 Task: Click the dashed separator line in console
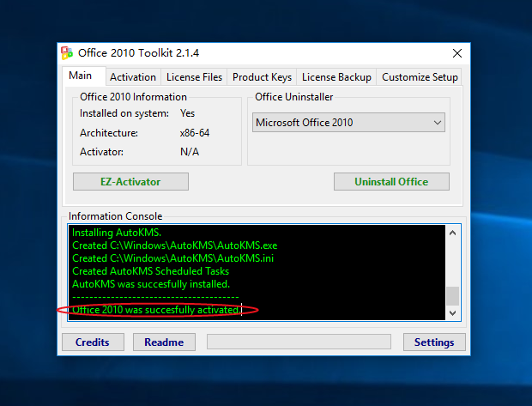pyautogui.click(x=155, y=297)
